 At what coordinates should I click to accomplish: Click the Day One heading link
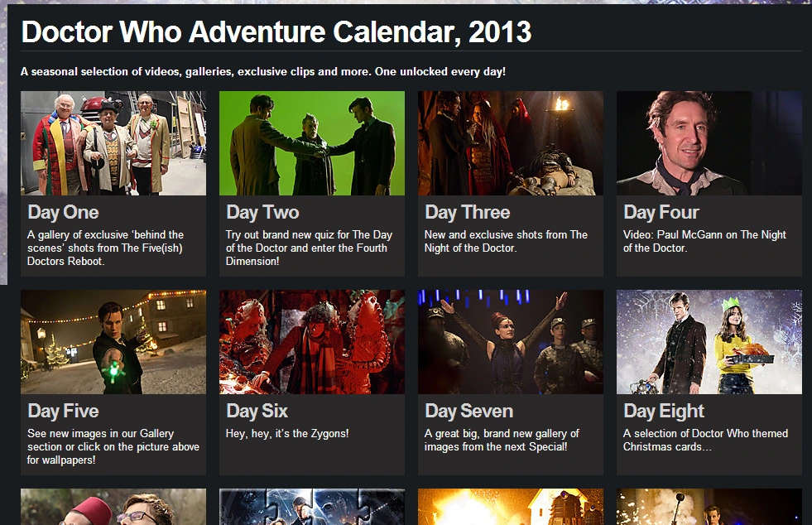tap(63, 213)
